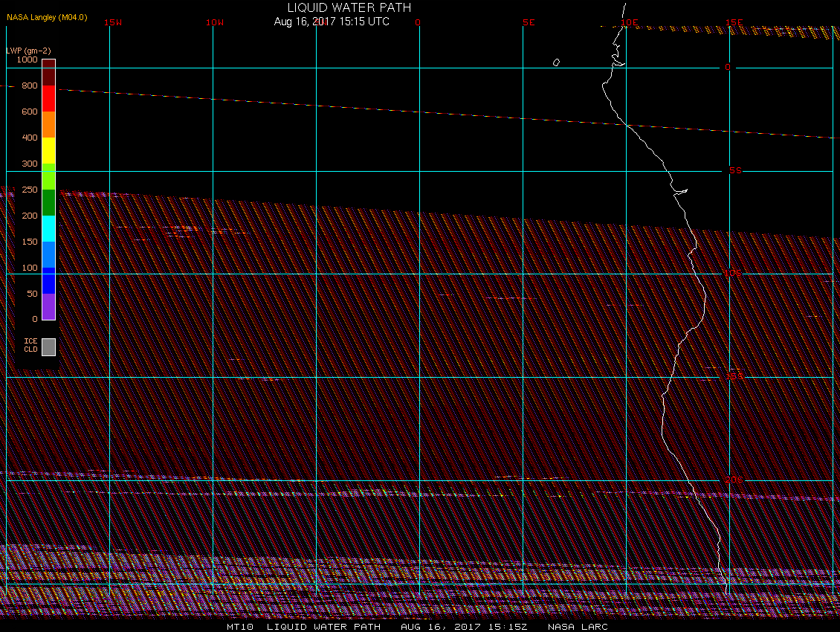Pick the orange 400–600 legend swatch
The image size is (840, 632).
coord(49,124)
